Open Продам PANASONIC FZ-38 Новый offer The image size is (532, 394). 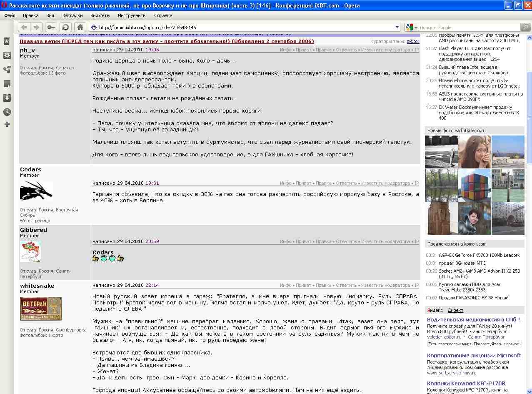coord(474,298)
